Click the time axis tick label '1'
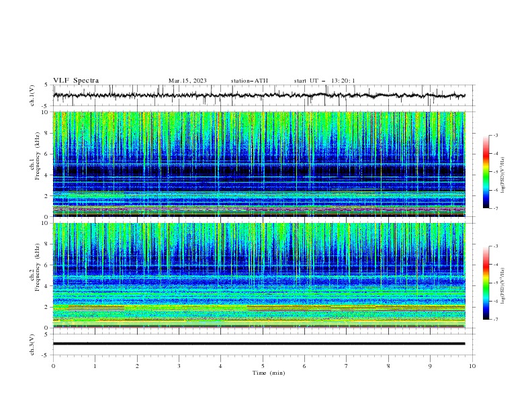Viewport: 532px width, 411px height. pyautogui.click(x=95, y=366)
